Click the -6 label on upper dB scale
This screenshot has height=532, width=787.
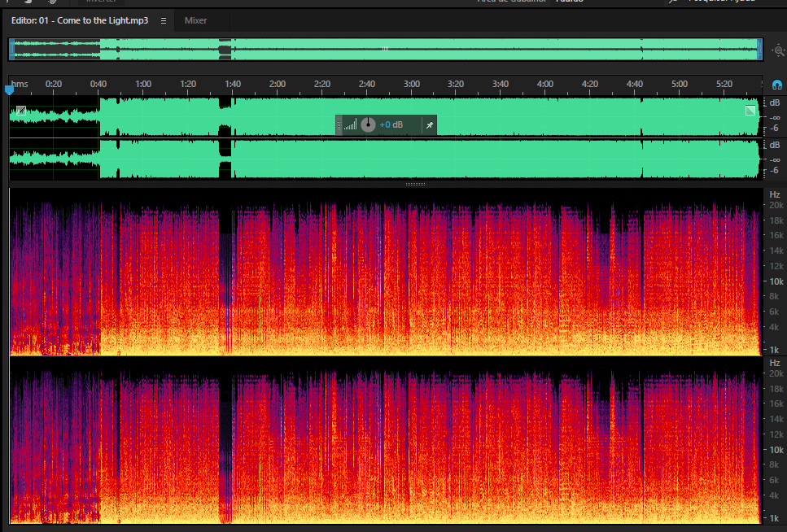[775, 128]
